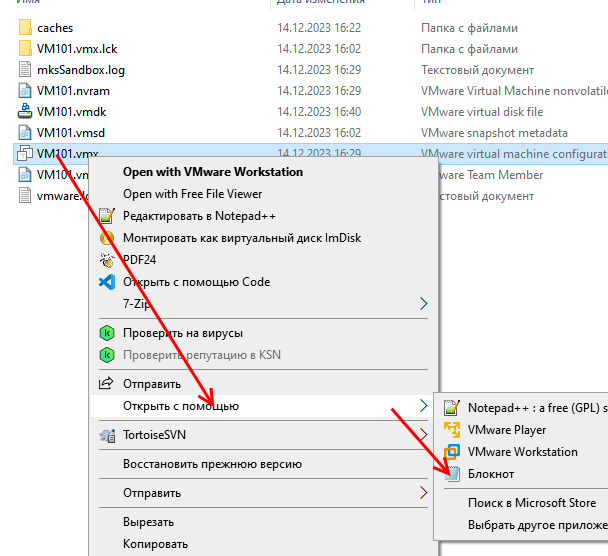Screen dimensions: 608x556
Task: Click the caches date 14.12.2023 16:22
Action: coord(319,28)
